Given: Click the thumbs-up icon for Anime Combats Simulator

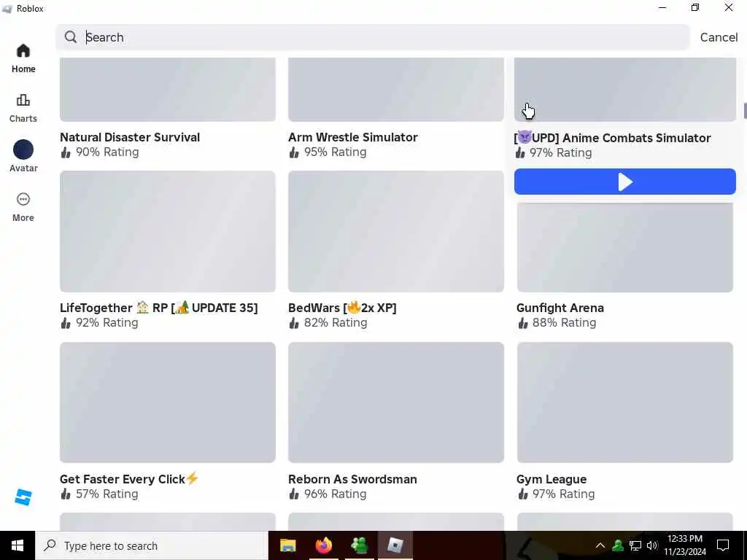Looking at the screenshot, I should [x=519, y=153].
